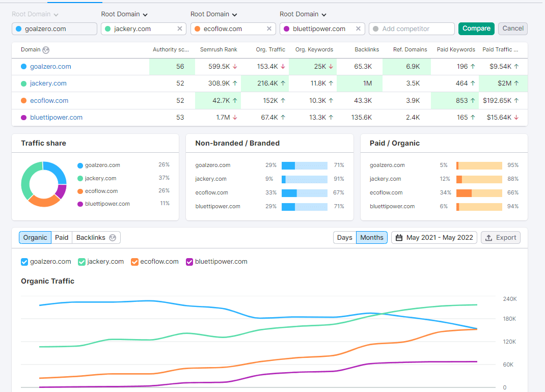
Task: Sort by Authority score column header
Action: click(171, 50)
